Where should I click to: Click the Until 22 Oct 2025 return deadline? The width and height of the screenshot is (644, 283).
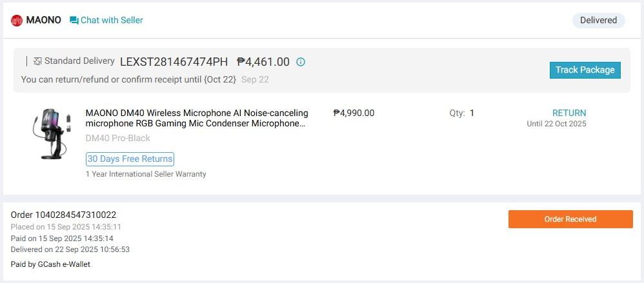coord(556,124)
